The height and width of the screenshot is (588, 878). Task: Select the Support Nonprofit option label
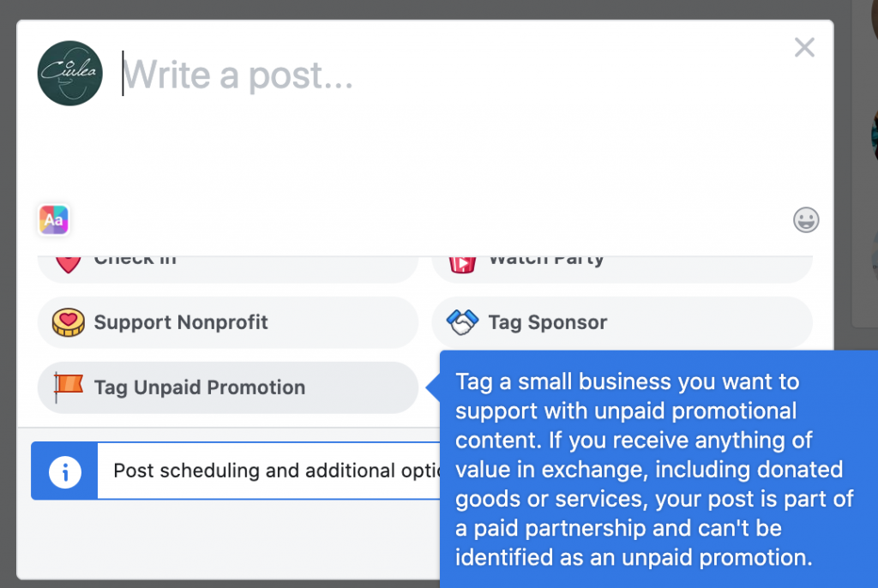click(x=181, y=323)
